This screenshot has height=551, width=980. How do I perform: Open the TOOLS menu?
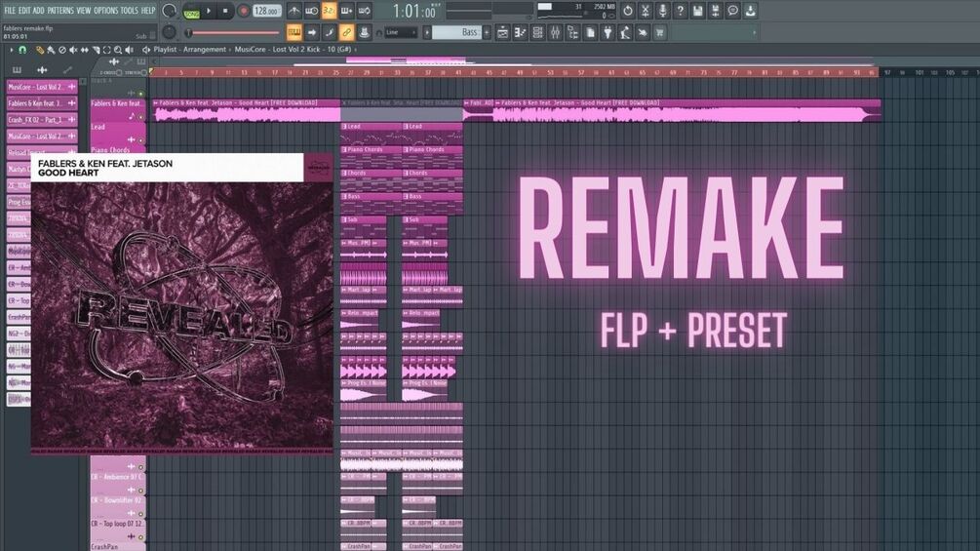(x=130, y=11)
